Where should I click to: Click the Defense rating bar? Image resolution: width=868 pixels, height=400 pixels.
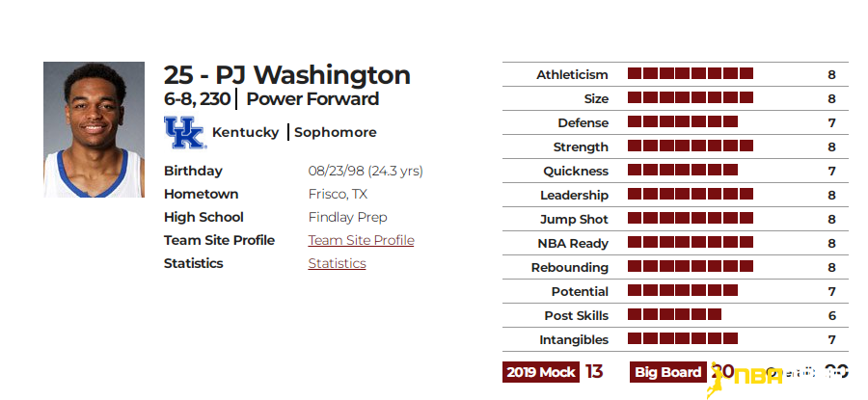683,121
